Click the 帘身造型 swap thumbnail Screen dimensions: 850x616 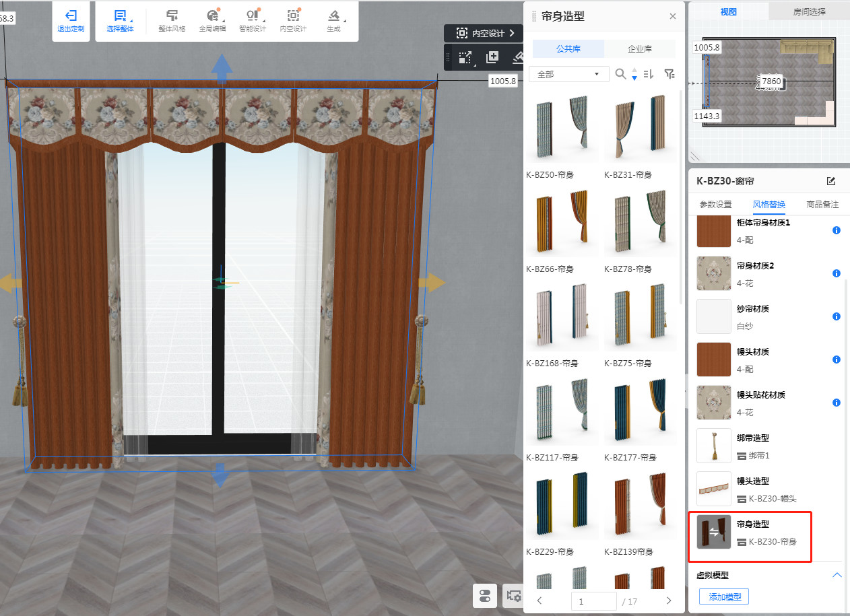coord(714,532)
